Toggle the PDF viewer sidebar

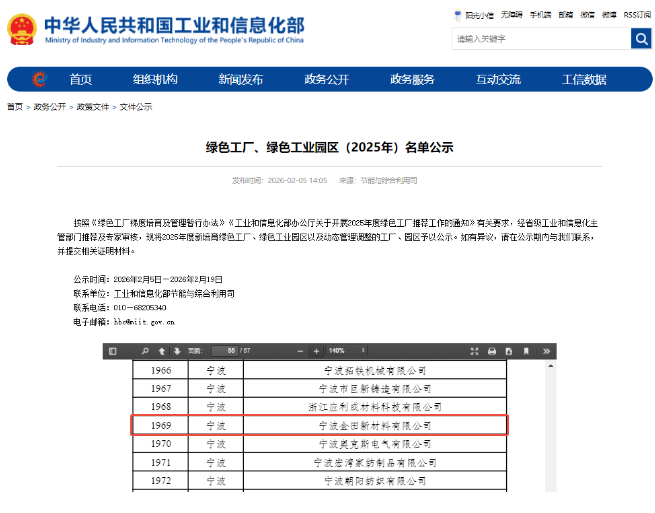(112, 351)
